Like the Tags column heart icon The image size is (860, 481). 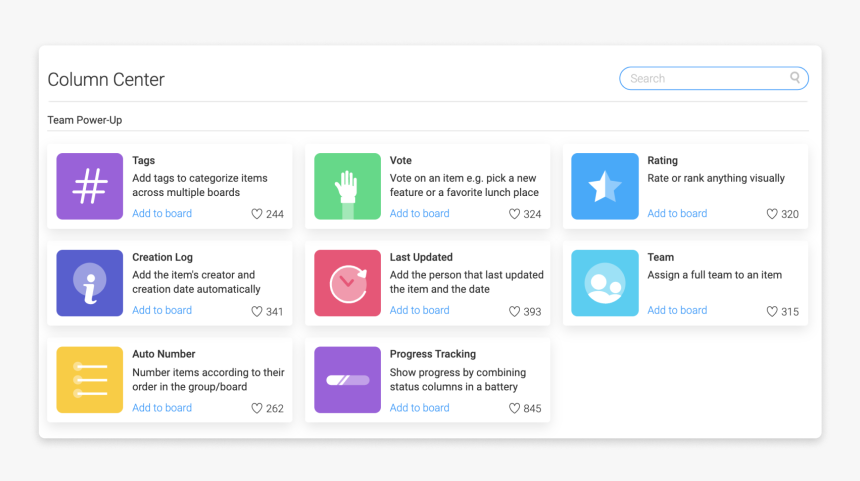pos(257,214)
